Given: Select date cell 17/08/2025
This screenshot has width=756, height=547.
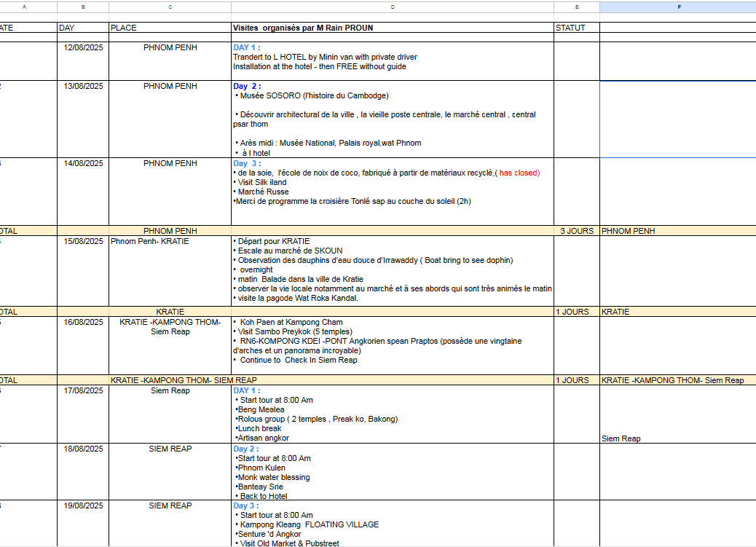Looking at the screenshot, I should [x=83, y=414].
